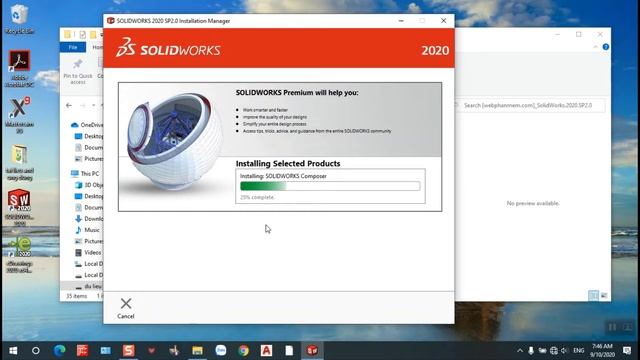The height and width of the screenshot is (360, 640).
Task: Select Desktop under OneDrive in the tree
Action: coord(89,136)
